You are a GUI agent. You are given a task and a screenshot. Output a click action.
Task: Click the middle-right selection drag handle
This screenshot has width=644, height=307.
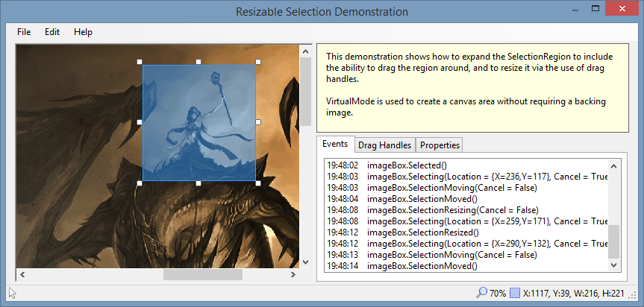[258, 122]
